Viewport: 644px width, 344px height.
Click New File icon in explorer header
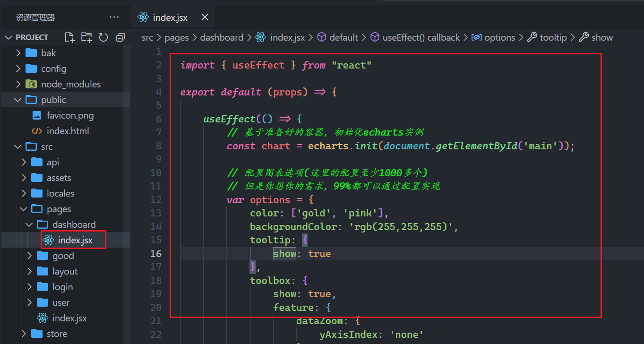point(69,37)
